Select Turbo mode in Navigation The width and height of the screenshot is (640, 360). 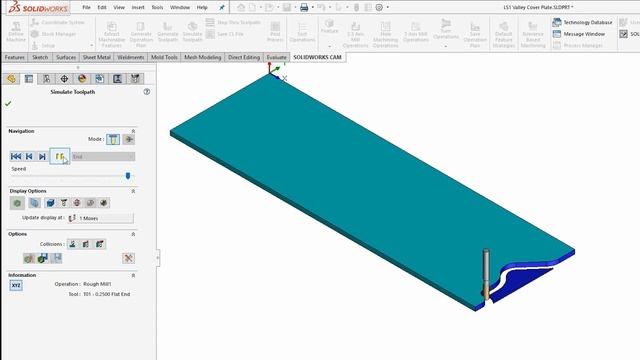click(x=129, y=139)
